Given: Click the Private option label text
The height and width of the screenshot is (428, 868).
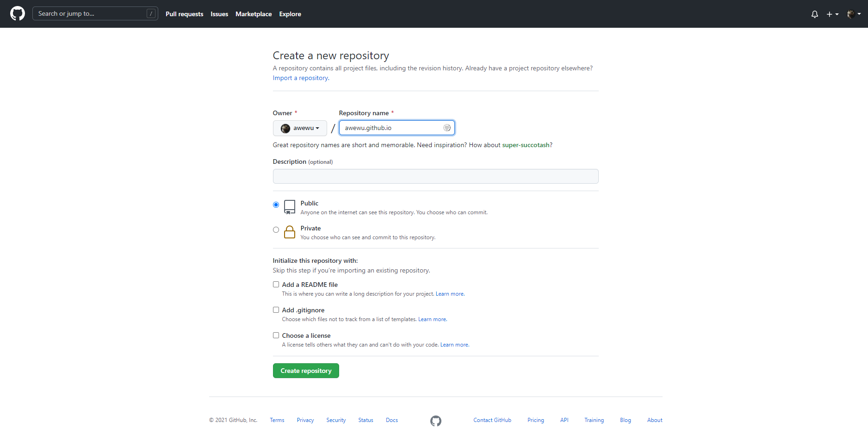Looking at the screenshot, I should click(310, 228).
